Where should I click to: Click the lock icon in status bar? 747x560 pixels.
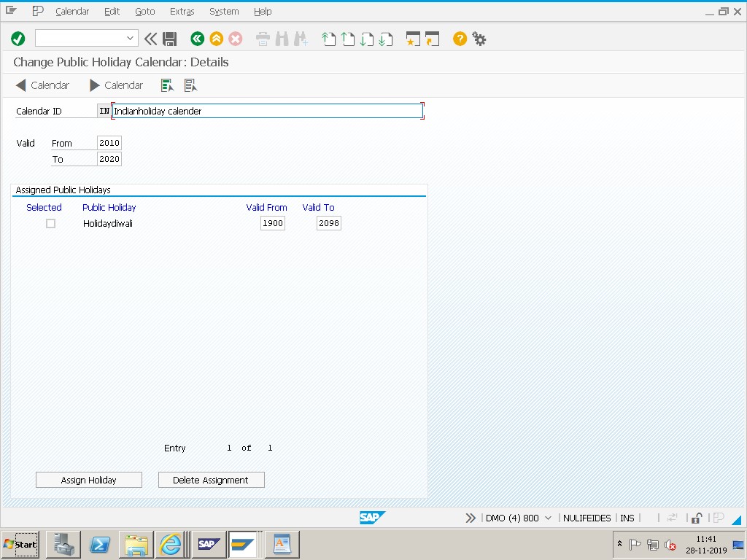pyautogui.click(x=697, y=518)
